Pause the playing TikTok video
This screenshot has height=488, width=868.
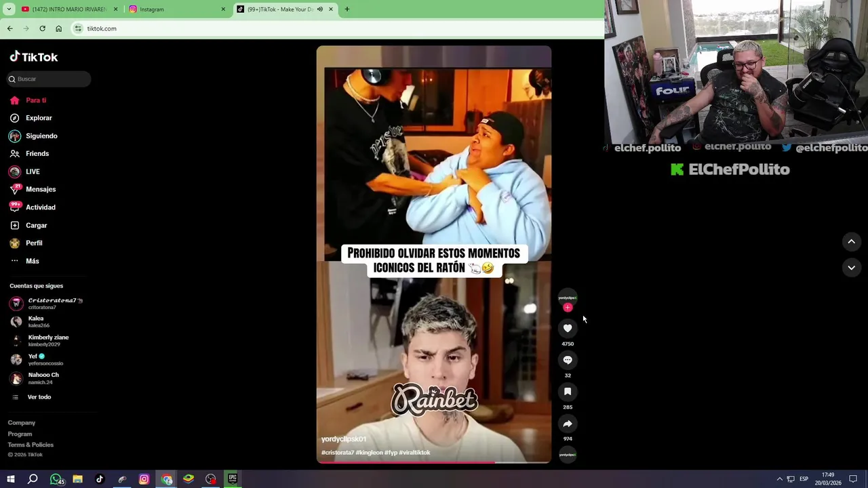(434, 255)
